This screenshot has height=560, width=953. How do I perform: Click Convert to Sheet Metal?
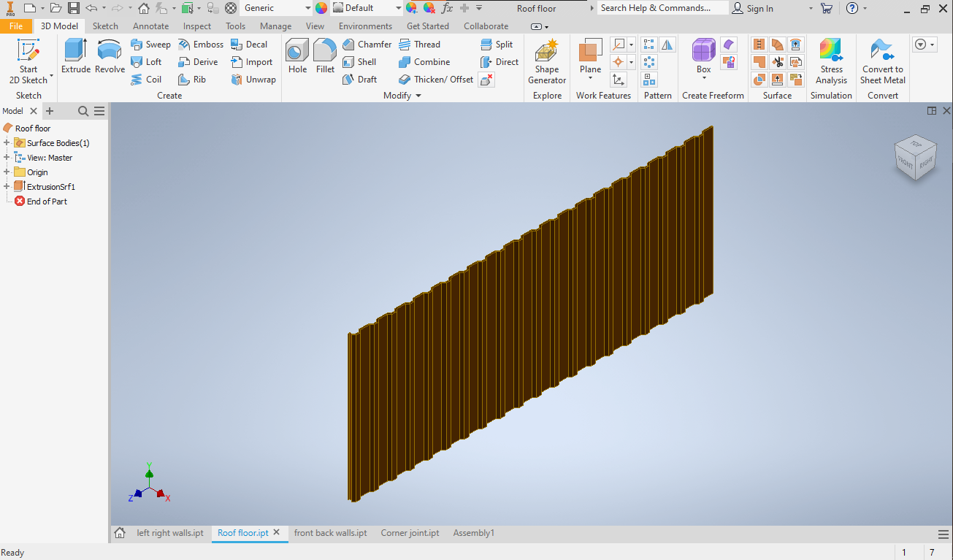click(x=883, y=62)
